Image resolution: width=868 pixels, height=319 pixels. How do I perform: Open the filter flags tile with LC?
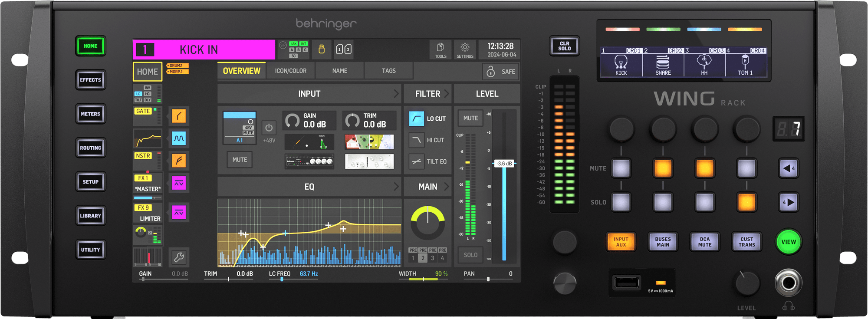tap(148, 94)
